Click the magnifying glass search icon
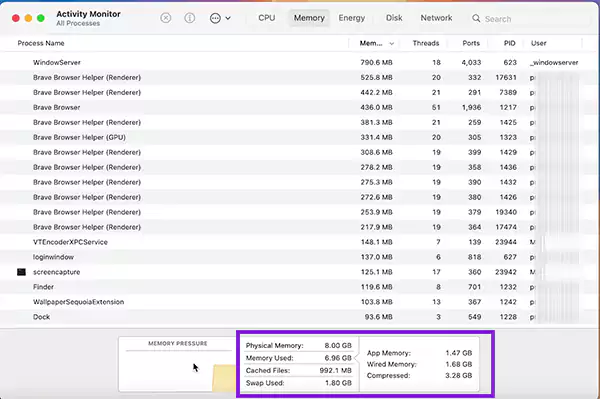Screen dimensions: 600x399 [476, 18]
